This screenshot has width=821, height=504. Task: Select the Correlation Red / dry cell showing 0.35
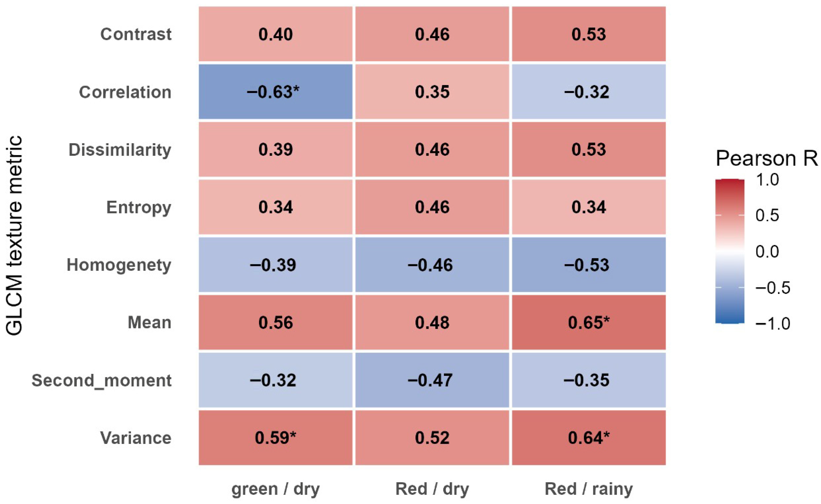tap(432, 92)
